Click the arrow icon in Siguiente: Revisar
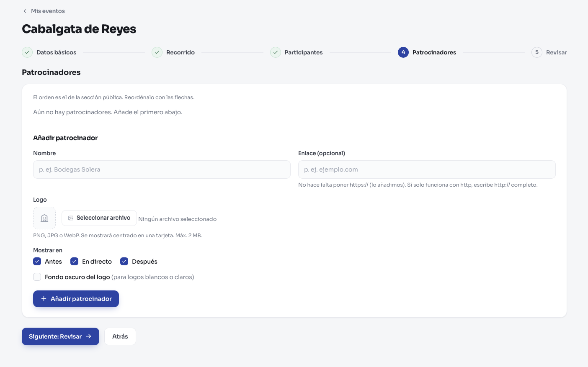This screenshot has width=588, height=367. click(89, 336)
